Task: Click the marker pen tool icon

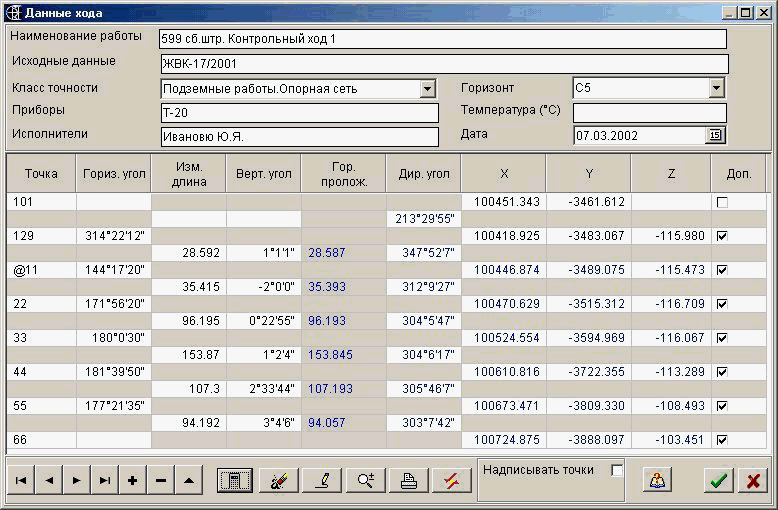Action: tap(279, 480)
